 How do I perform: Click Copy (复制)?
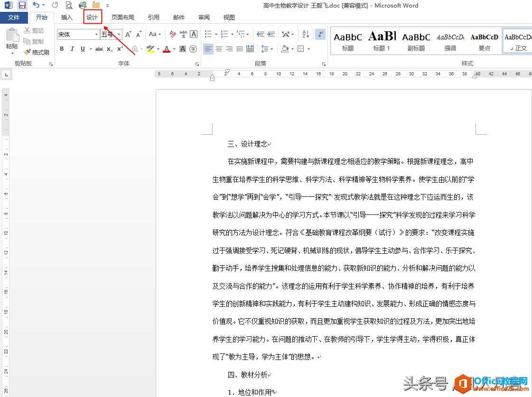pyautogui.click(x=34, y=41)
